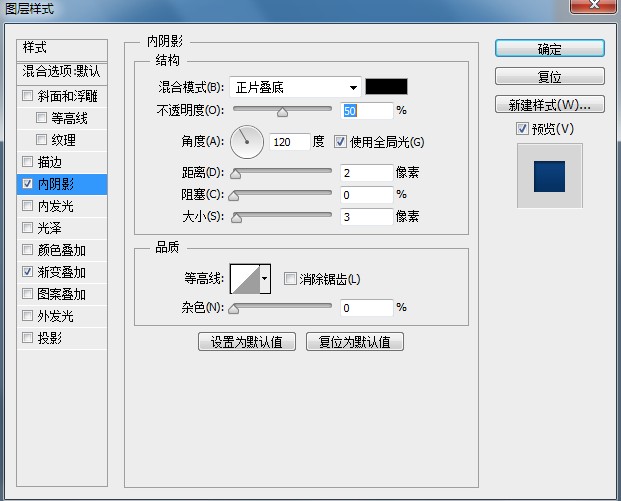The image size is (621, 501).
Task: Click the 角度 value field showing 120
Action: (290, 142)
